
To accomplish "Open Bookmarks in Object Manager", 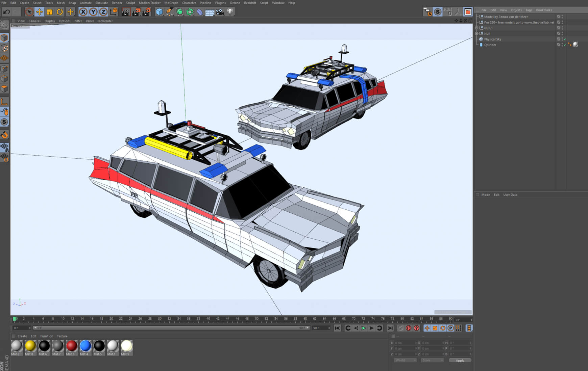I will [x=544, y=10].
